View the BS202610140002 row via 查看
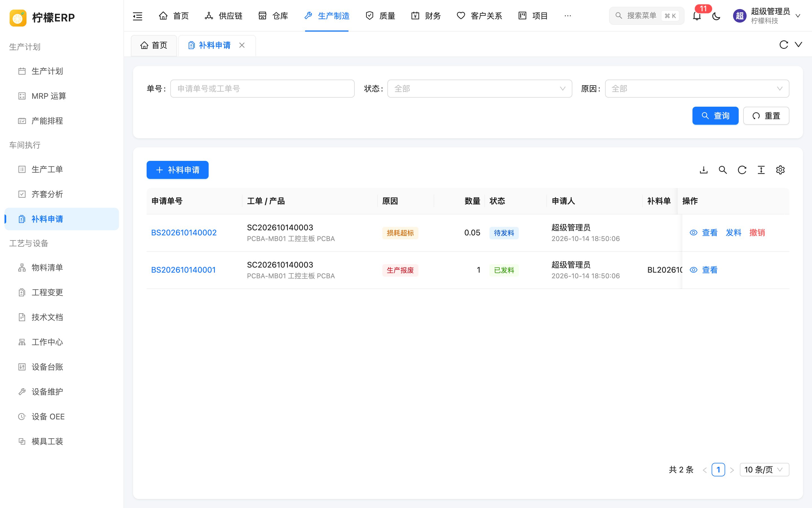 704,233
